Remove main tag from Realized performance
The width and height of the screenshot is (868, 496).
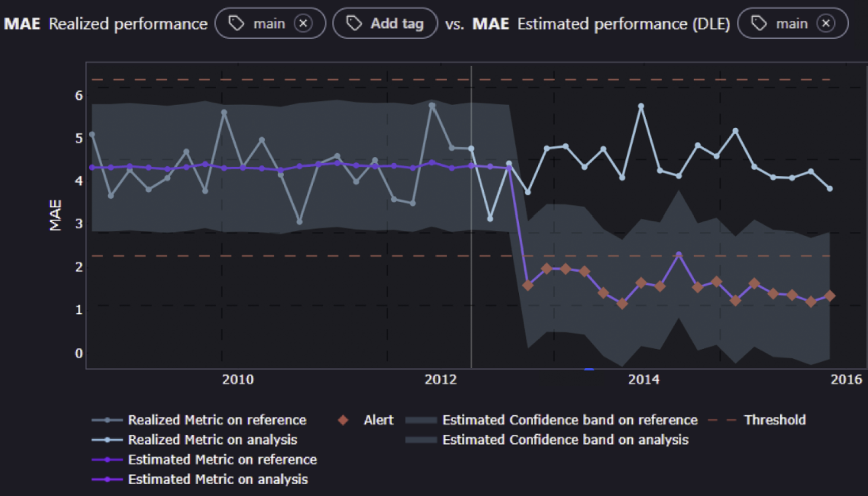click(x=303, y=24)
